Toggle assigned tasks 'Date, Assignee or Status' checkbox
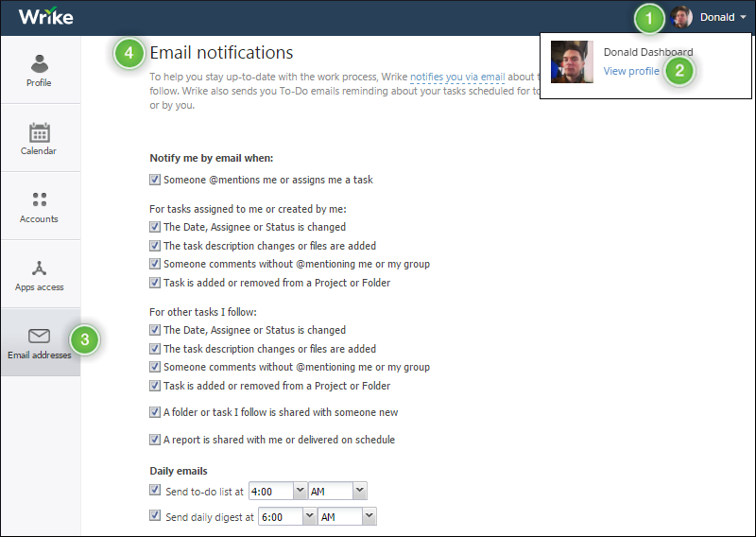756x537 pixels. click(155, 227)
